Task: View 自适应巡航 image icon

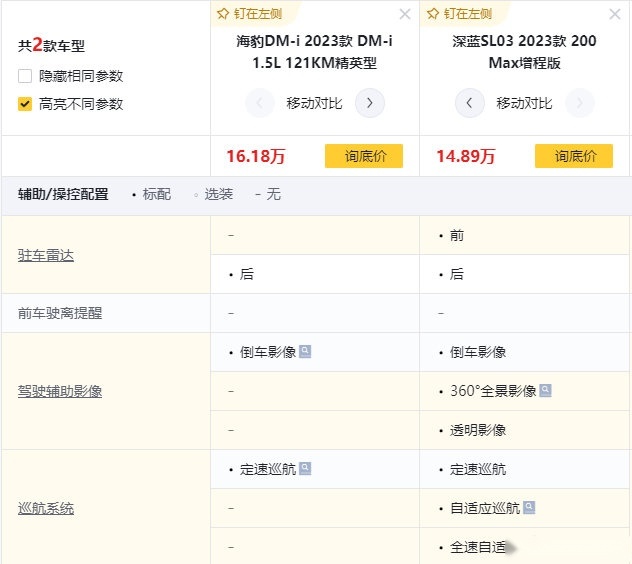Action: 529,508
